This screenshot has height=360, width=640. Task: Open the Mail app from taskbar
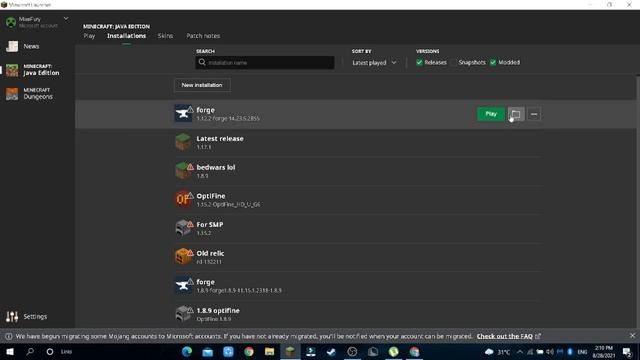(x=207, y=351)
